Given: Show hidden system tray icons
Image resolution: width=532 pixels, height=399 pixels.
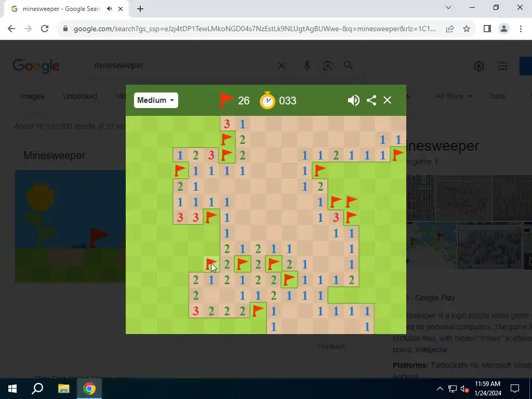Looking at the screenshot, I should click(440, 389).
